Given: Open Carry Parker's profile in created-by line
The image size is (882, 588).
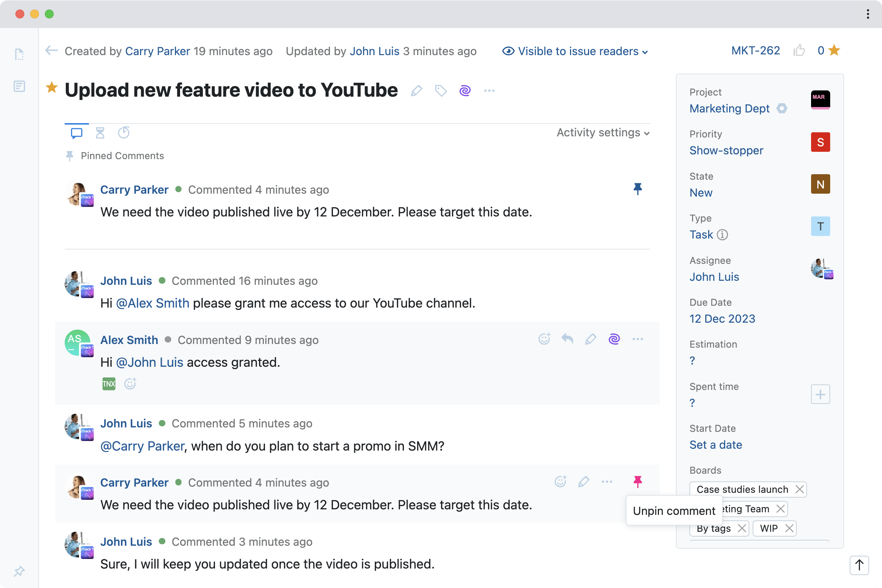Looking at the screenshot, I should [x=158, y=51].
